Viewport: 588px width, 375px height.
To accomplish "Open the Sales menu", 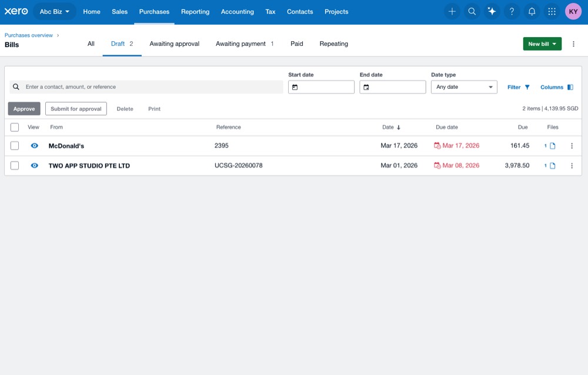I will pos(119,12).
